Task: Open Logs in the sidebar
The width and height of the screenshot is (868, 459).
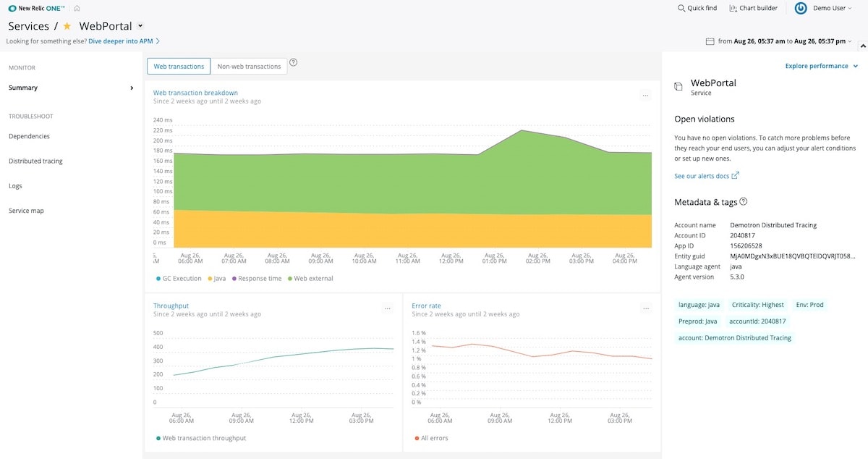Action: coord(15,186)
